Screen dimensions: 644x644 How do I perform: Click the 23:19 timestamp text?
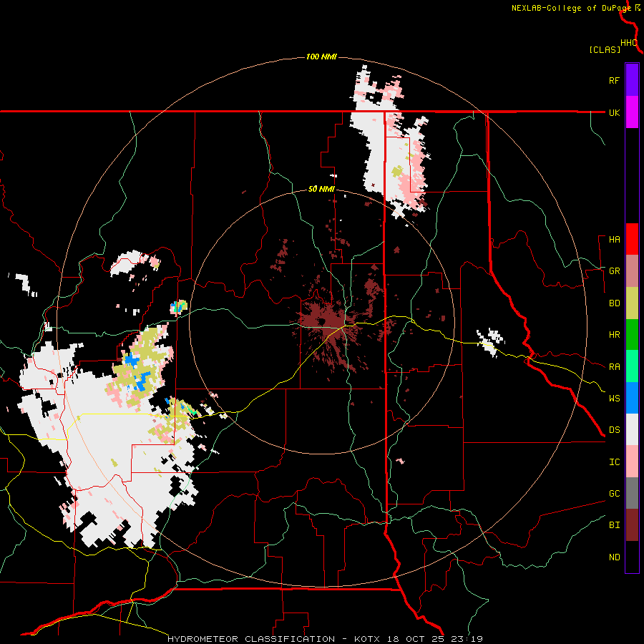[468, 639]
